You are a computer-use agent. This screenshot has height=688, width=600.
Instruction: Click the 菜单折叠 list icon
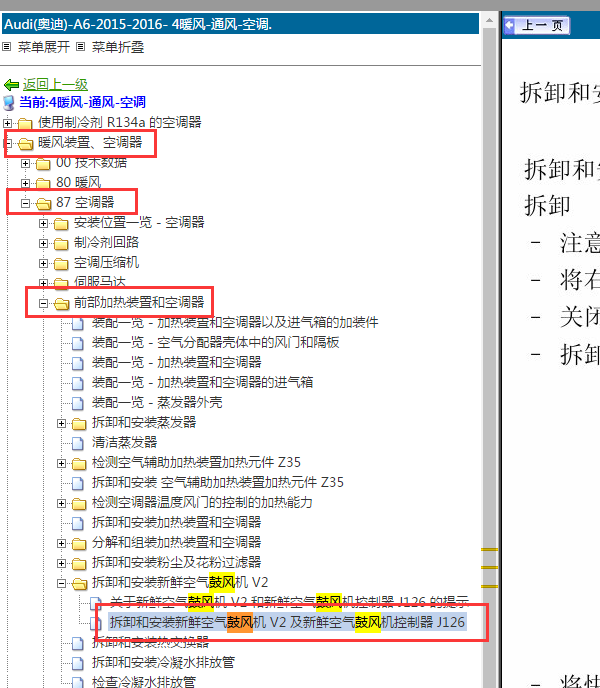click(80, 47)
